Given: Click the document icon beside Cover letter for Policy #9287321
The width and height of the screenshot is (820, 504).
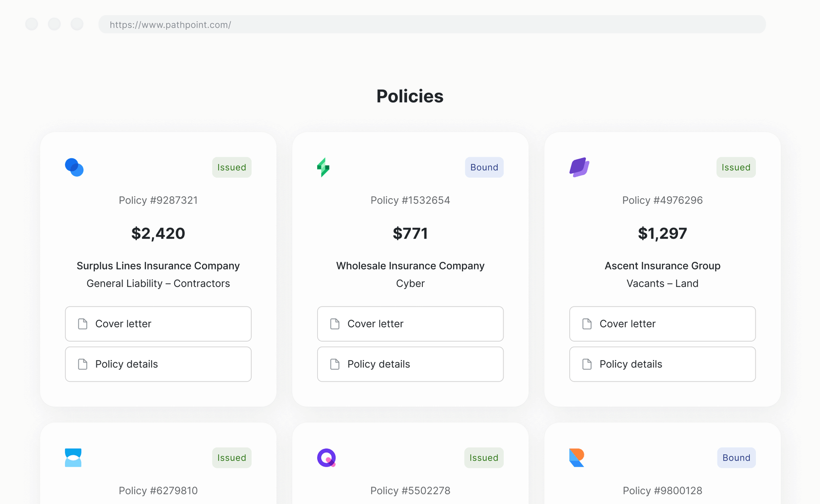Looking at the screenshot, I should point(83,324).
